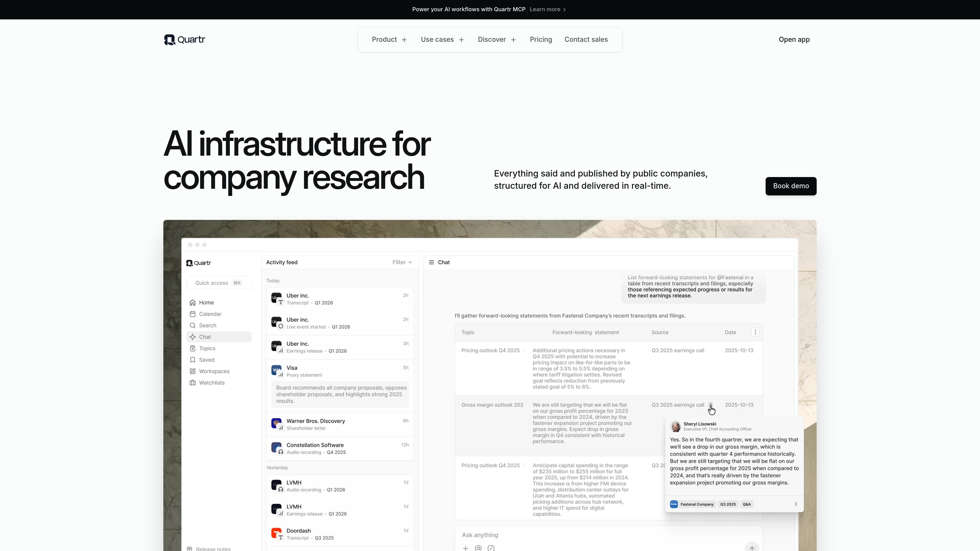This screenshot has height=551, width=980.
Task: Expand the Product menu
Action: [x=389, y=40]
